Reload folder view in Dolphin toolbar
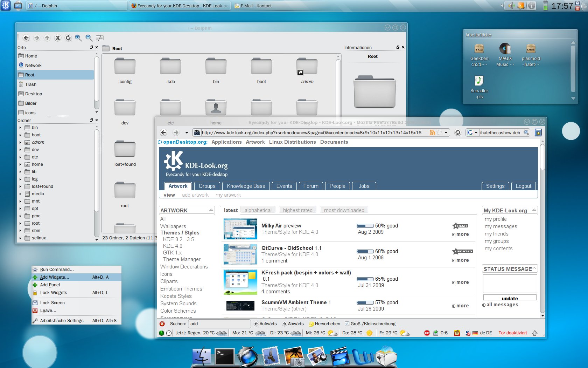 pyautogui.click(x=68, y=38)
